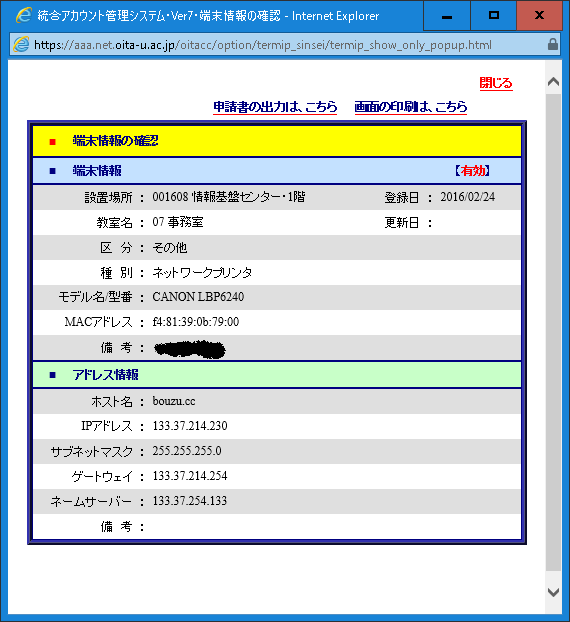Screen dimensions: 570x622
Task: Minimize the Internet Explorer window
Action: (x=447, y=16)
